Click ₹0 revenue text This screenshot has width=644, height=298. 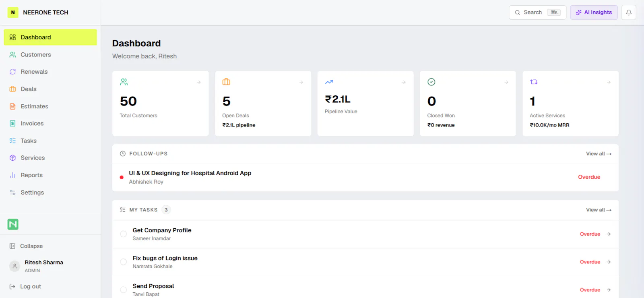(x=441, y=125)
